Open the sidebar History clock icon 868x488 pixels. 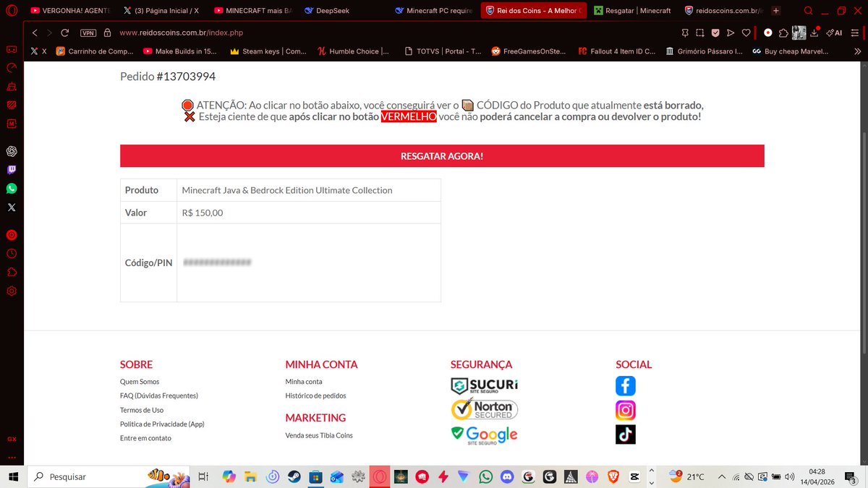coord(12,254)
